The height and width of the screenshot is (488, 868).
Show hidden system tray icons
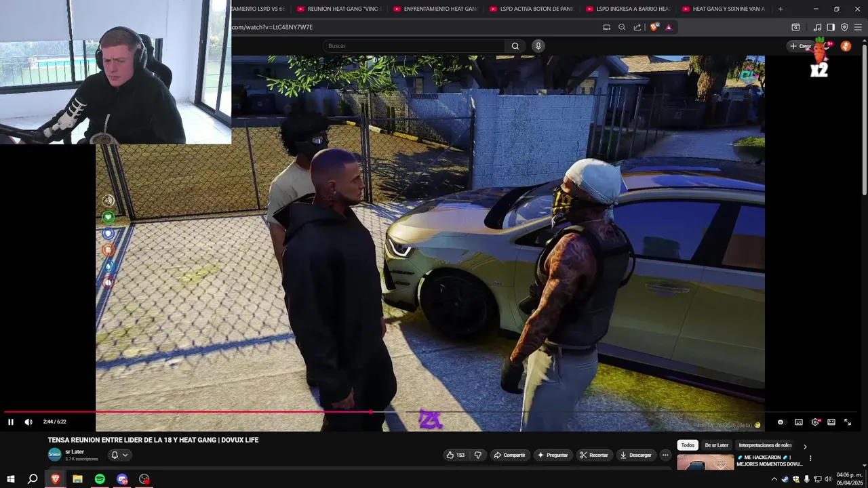(x=774, y=479)
